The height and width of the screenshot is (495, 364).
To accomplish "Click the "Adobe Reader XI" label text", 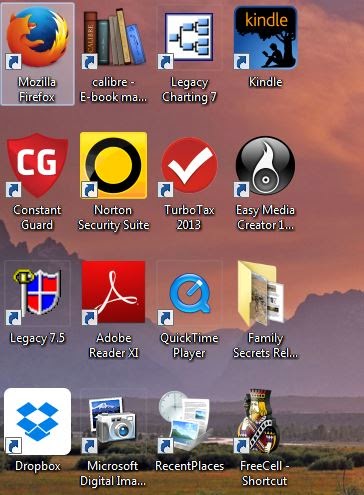I will tap(113, 345).
